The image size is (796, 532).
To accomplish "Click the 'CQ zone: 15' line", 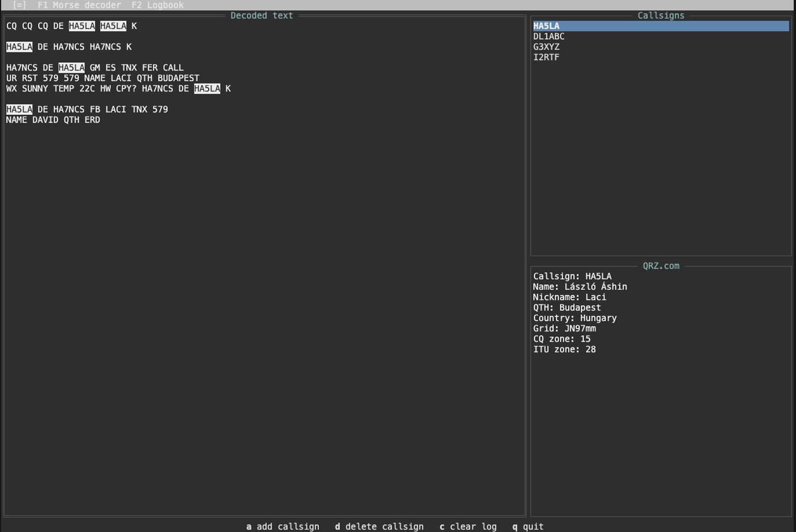I will (562, 339).
